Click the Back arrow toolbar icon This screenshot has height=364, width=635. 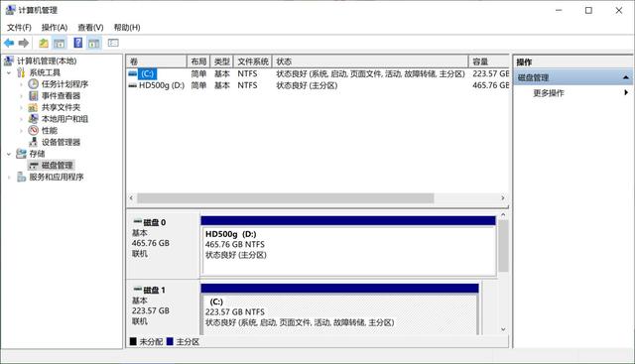click(x=9, y=43)
